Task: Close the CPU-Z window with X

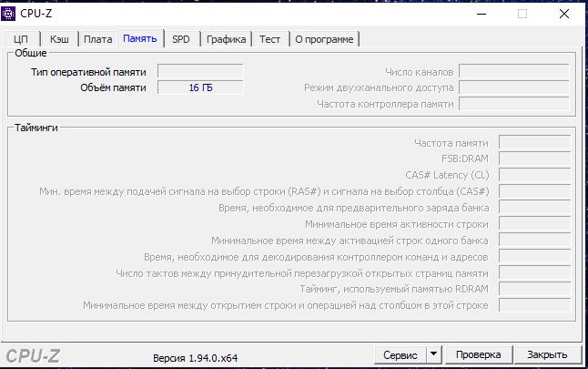Action: point(564,14)
